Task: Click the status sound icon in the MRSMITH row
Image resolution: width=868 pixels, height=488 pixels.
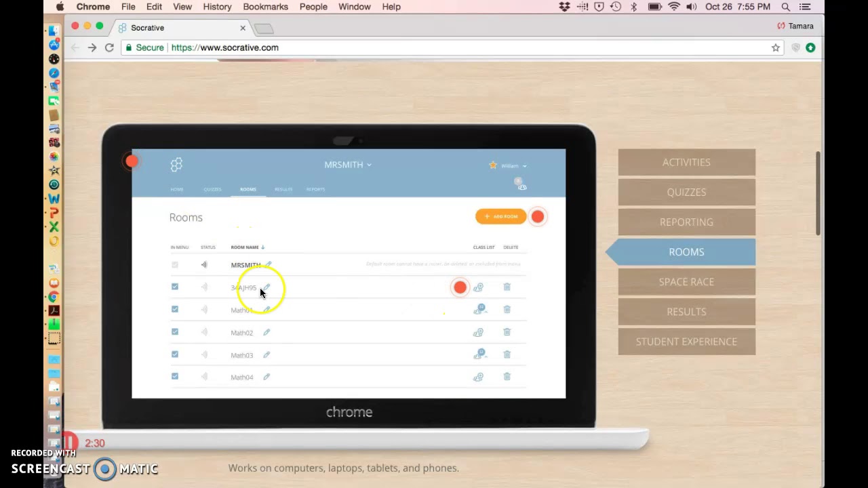Action: (204, 265)
